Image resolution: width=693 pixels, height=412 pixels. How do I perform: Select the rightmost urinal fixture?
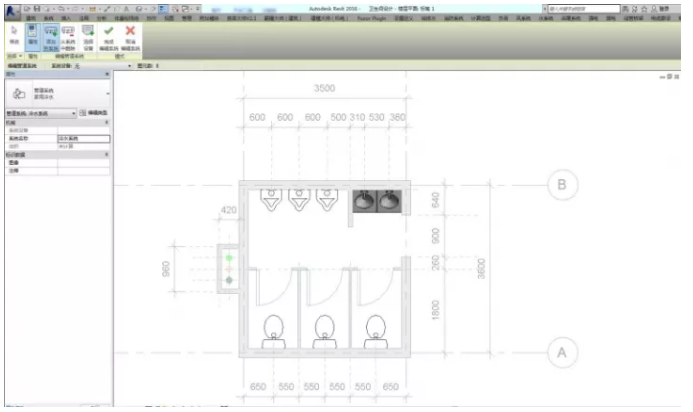(327, 199)
